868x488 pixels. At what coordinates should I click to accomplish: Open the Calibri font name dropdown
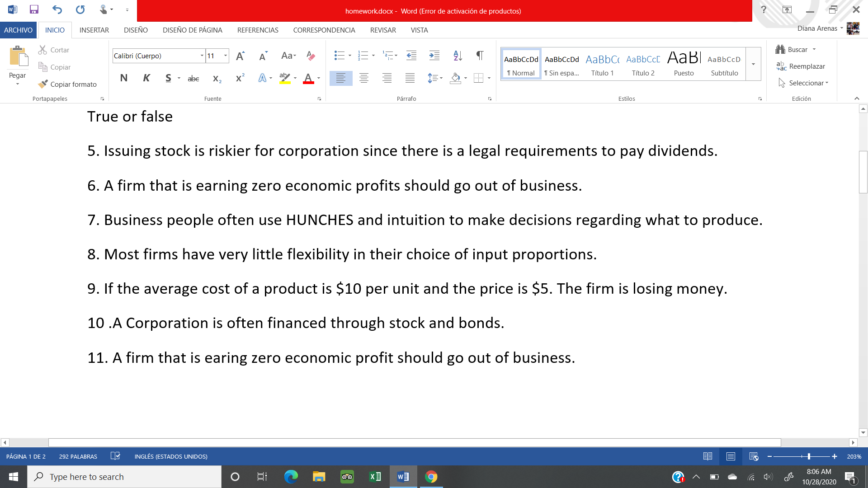point(202,56)
